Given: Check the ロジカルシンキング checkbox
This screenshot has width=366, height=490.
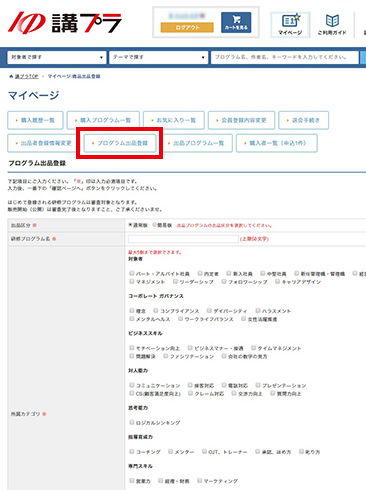Looking at the screenshot, I should click(132, 422).
